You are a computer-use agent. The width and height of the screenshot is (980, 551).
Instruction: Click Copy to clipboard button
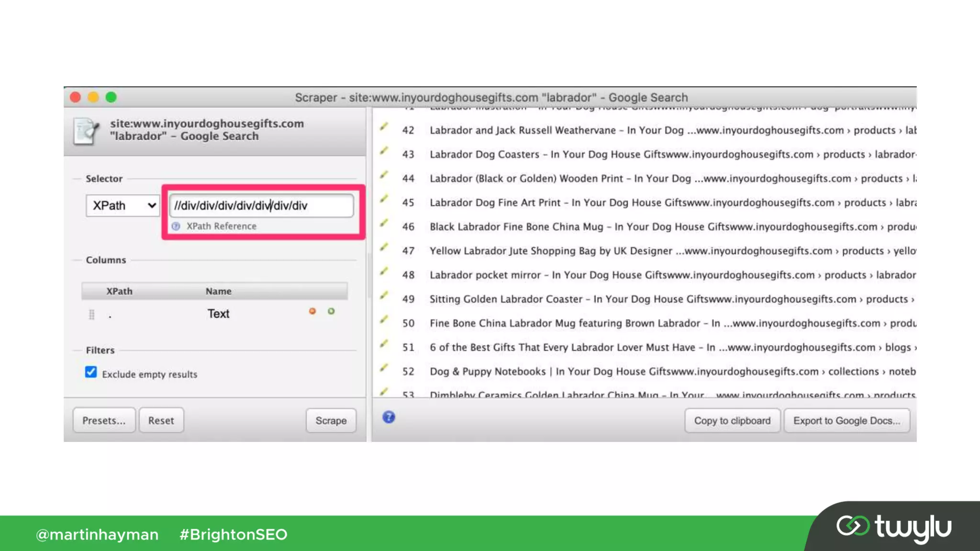coord(732,420)
